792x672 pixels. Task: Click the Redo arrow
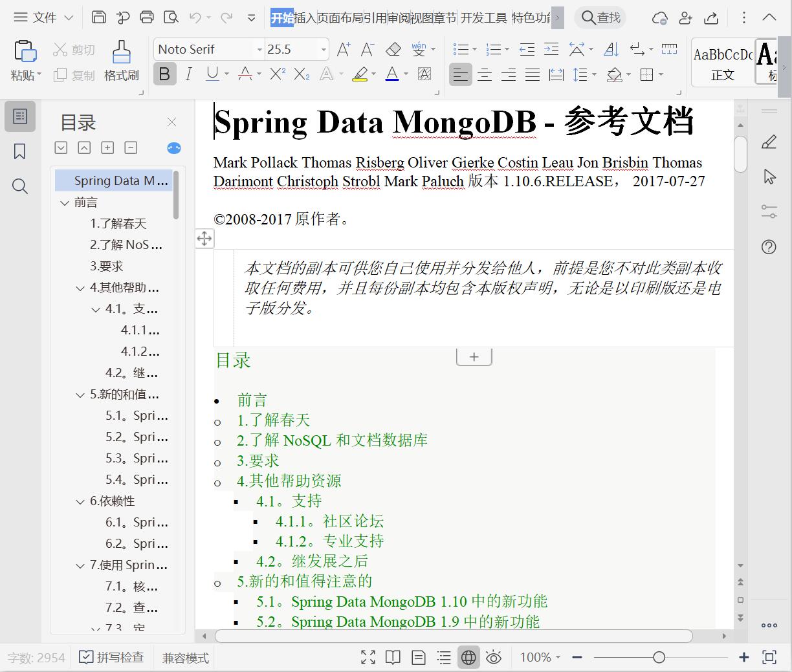coord(226,17)
